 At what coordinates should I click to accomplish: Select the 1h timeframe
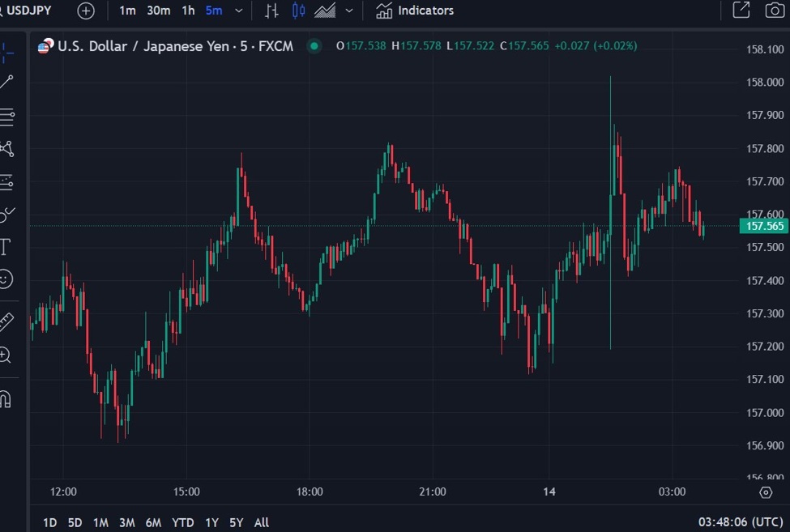coord(187,11)
